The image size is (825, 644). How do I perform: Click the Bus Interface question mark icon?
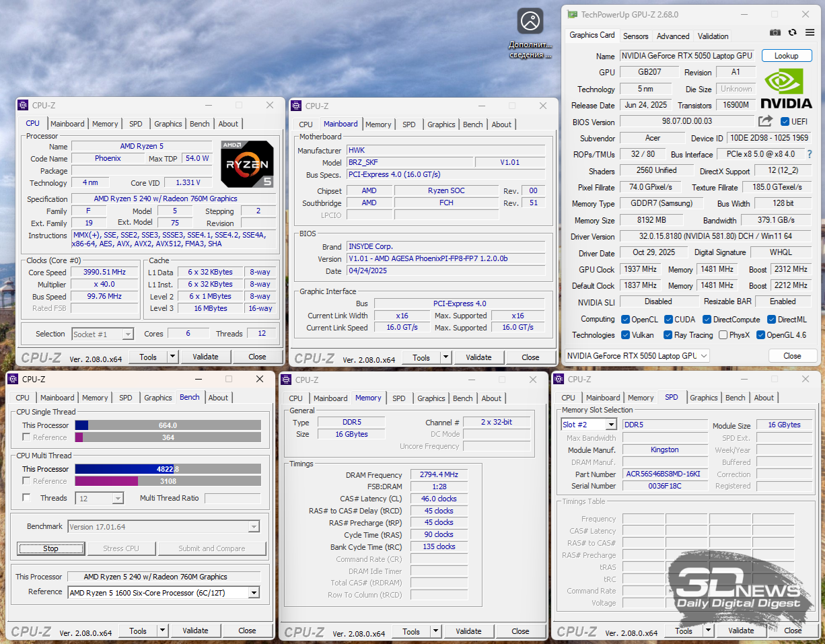tap(809, 155)
